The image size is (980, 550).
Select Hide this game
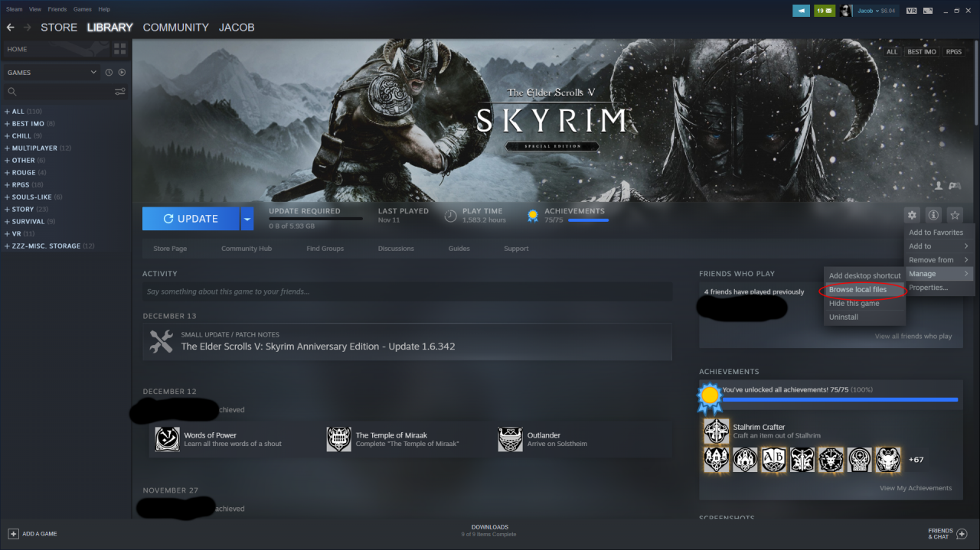(x=864, y=304)
